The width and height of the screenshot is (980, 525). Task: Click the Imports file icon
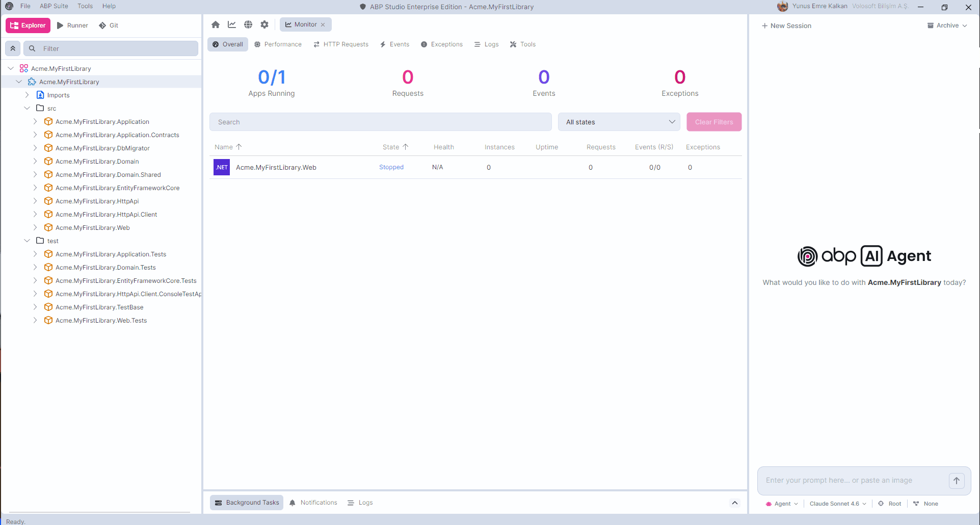point(40,95)
